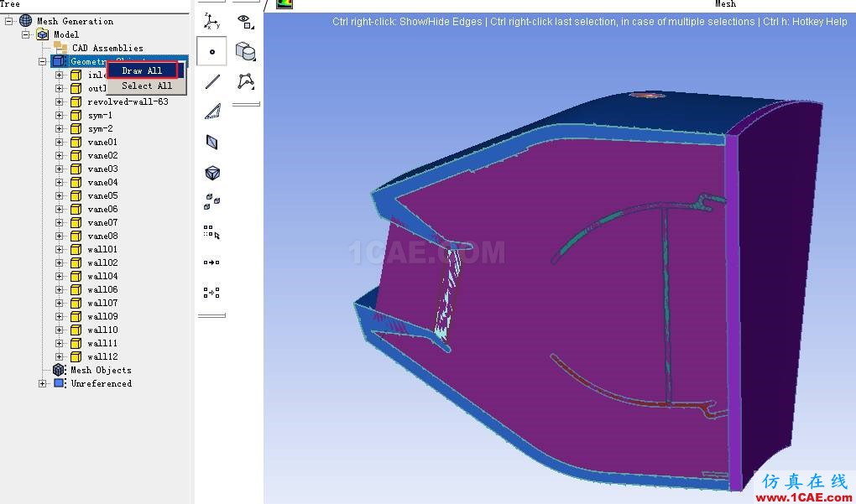Select vane02 in the tree

click(102, 155)
